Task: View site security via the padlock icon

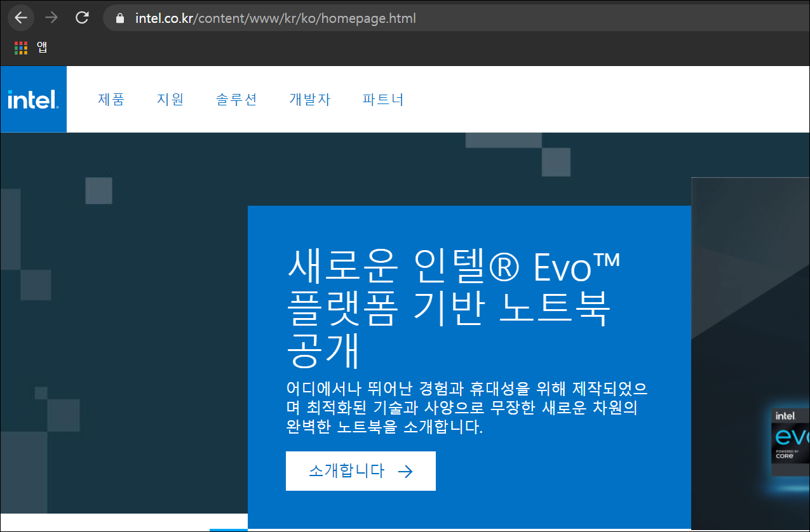Action: click(119, 18)
